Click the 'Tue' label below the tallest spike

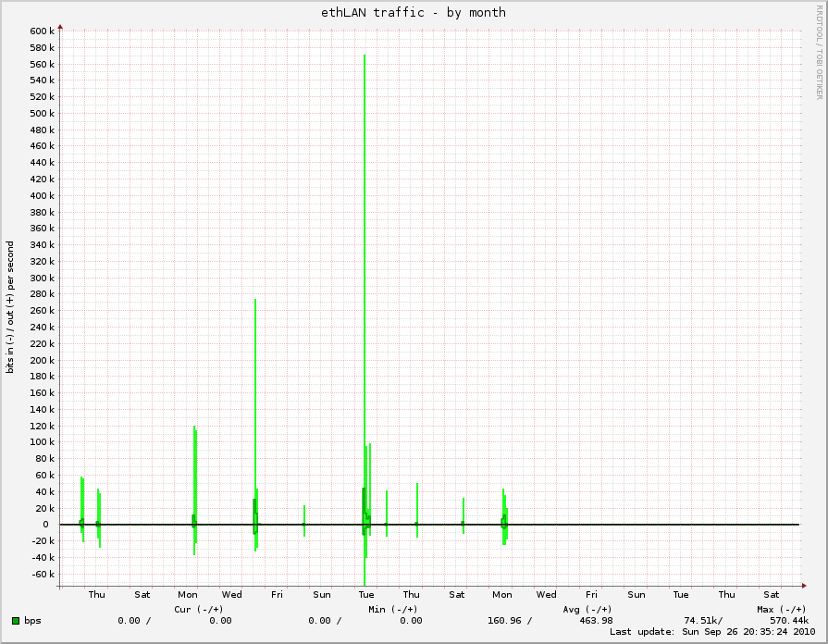[366, 595]
